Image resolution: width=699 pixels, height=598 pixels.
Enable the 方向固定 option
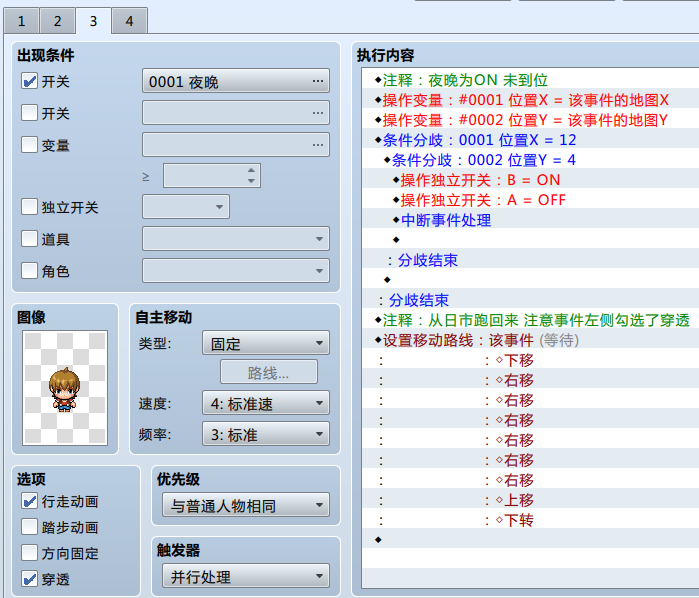29,553
